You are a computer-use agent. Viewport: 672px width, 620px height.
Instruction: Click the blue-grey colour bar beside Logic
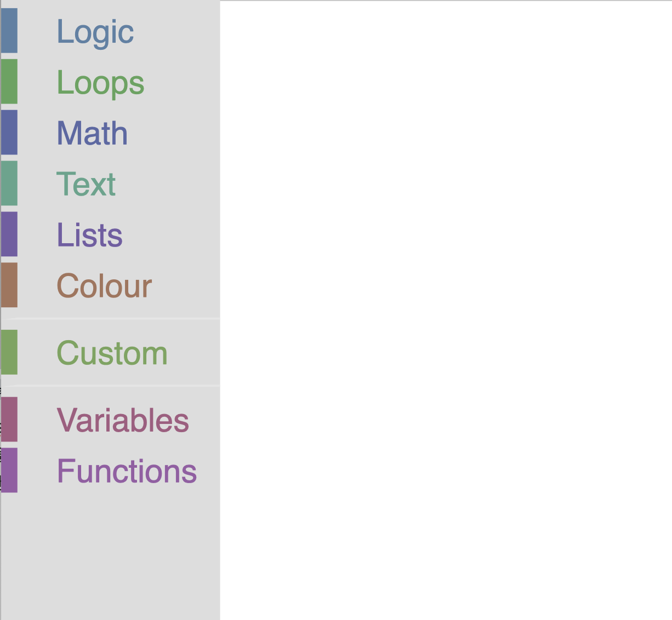(x=9, y=31)
